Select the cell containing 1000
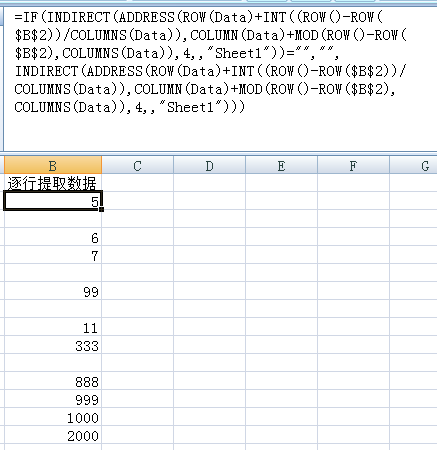 [x=53, y=417]
